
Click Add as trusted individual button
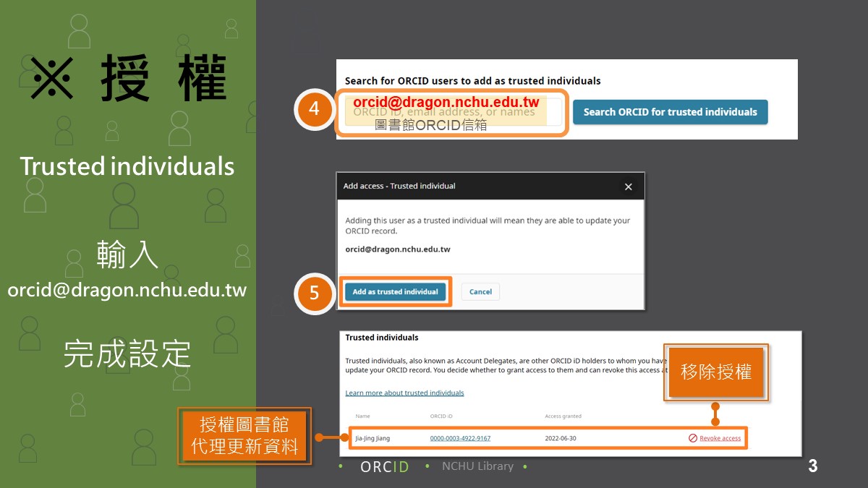coord(395,291)
